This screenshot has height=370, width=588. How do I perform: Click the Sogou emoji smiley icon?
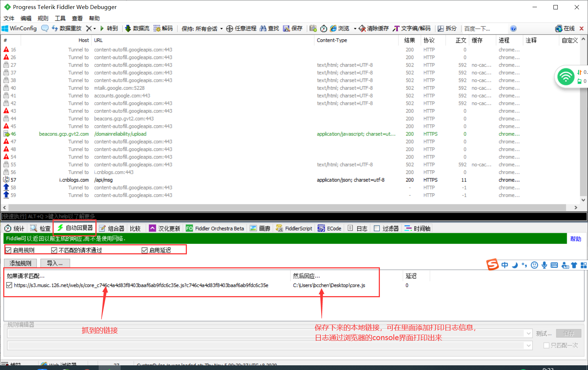(534, 265)
